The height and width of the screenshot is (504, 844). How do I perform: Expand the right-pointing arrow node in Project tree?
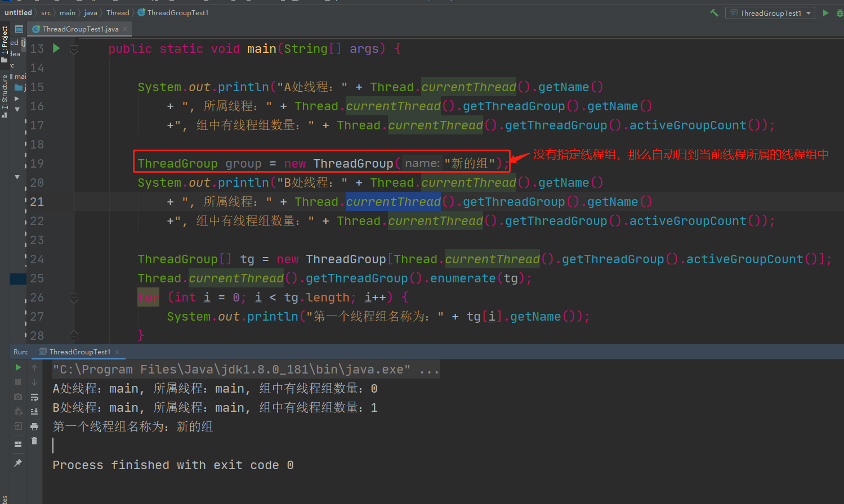click(17, 98)
